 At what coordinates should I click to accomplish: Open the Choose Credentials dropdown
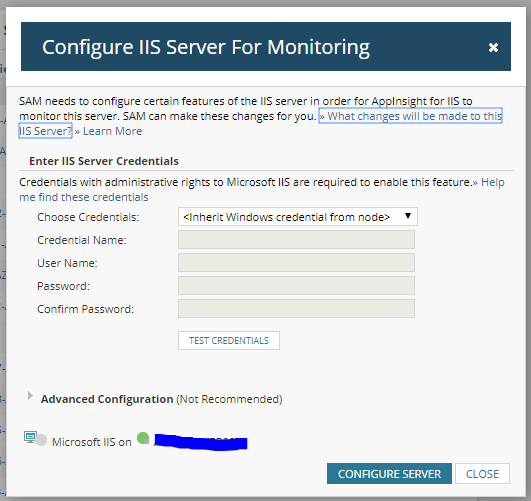pos(298,216)
